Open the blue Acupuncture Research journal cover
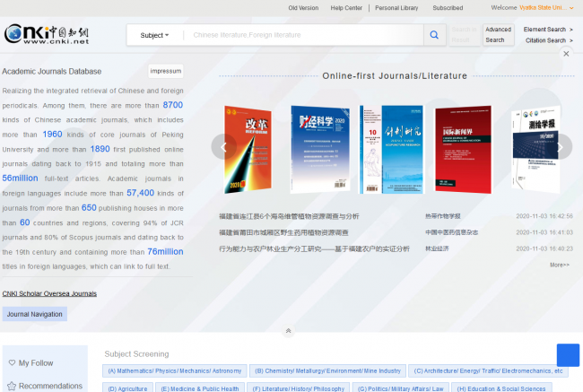583x392 pixels. click(391, 150)
